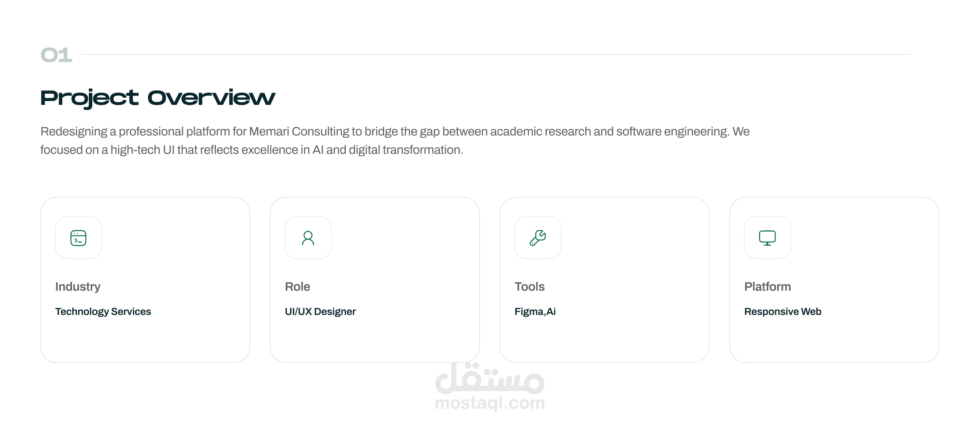Click the "Project Overview" heading
Viewport: 980px width, 421px height.
point(158,98)
